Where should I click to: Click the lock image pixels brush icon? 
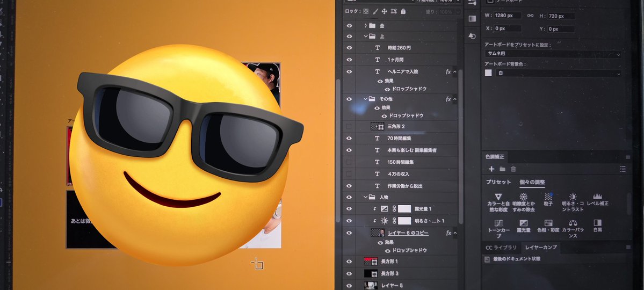tap(375, 11)
